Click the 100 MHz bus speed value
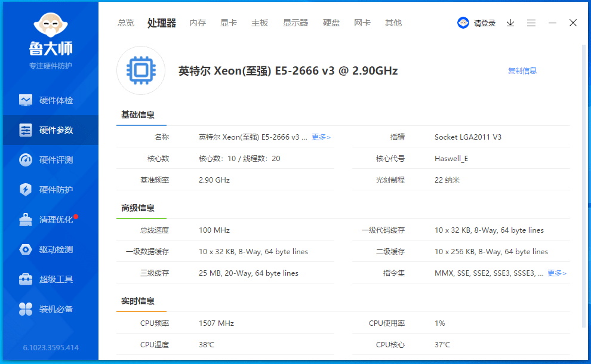 tap(214, 230)
